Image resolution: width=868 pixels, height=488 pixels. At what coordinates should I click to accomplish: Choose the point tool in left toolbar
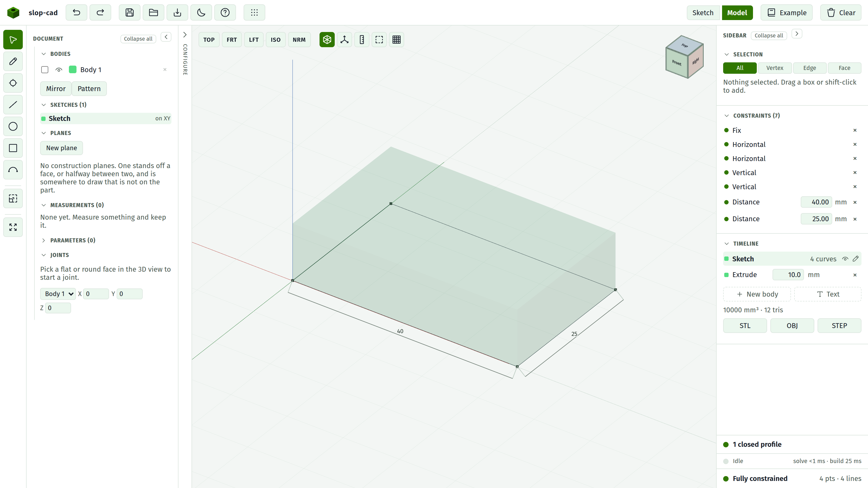point(13,83)
